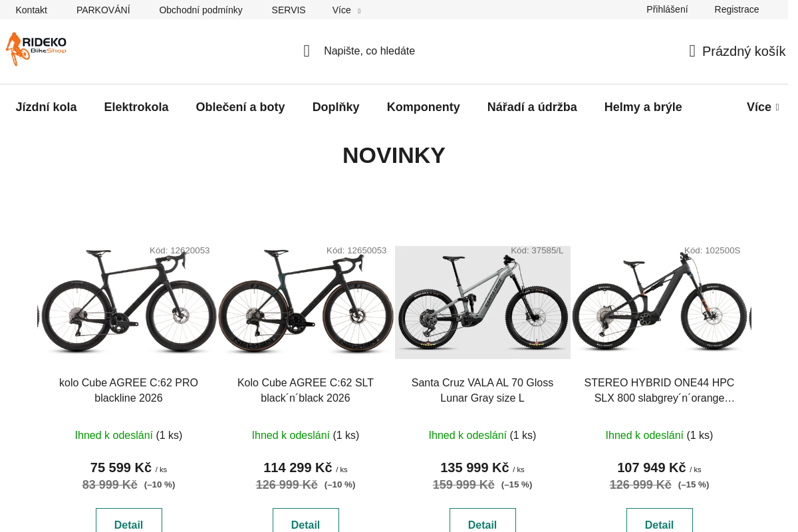798x532 pixels.
Task: Open the Oblečení a boty menu
Action: point(240,107)
